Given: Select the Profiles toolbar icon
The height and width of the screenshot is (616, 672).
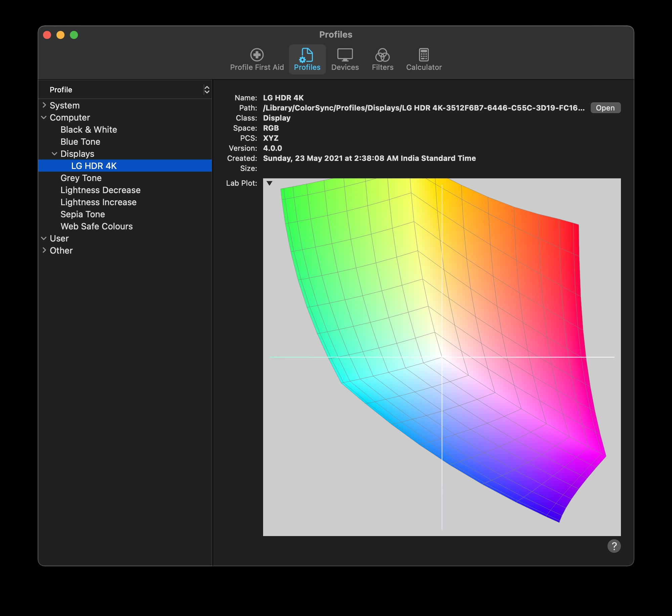Looking at the screenshot, I should [307, 59].
